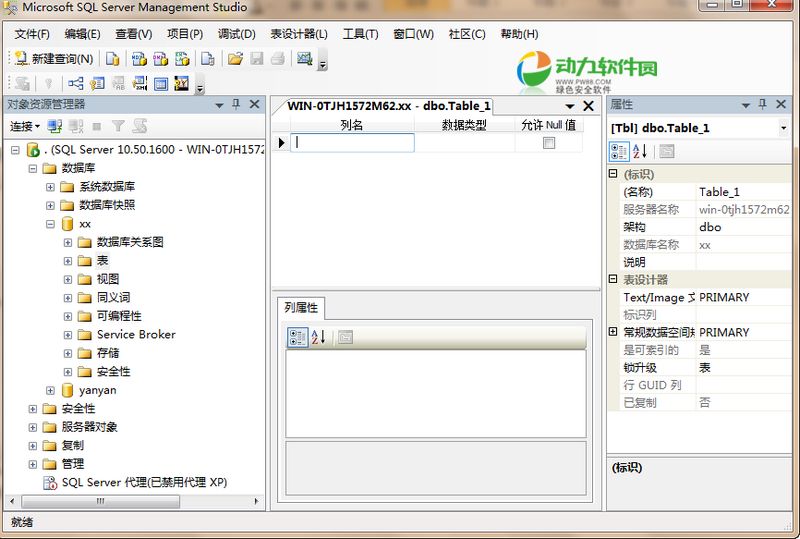Collapse the xx database node
The height and width of the screenshot is (539, 800).
coord(50,224)
